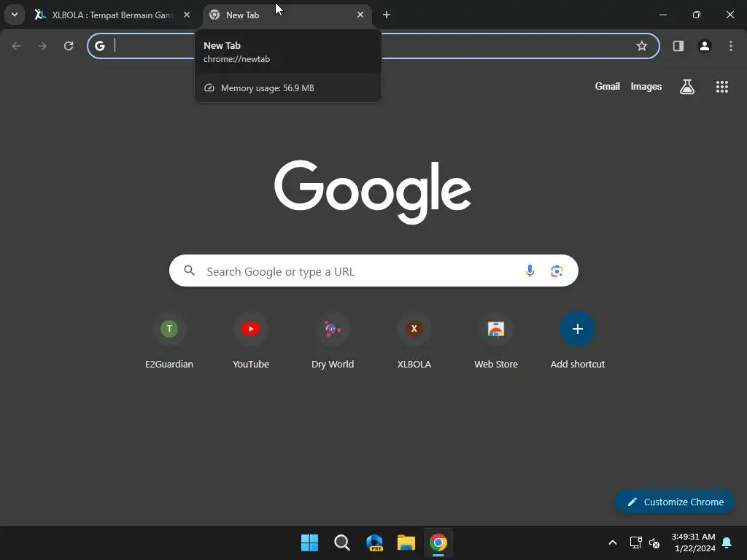
Task: Open Windows taskbar search
Action: [x=341, y=542]
